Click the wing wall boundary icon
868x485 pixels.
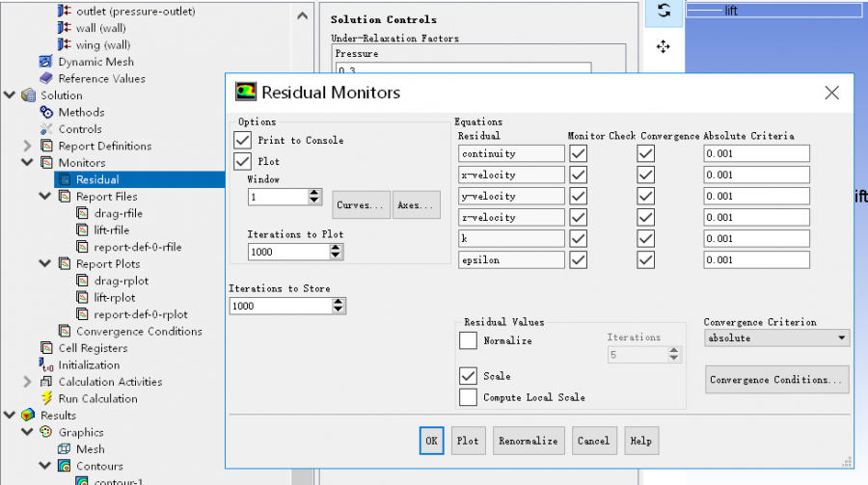[x=65, y=44]
